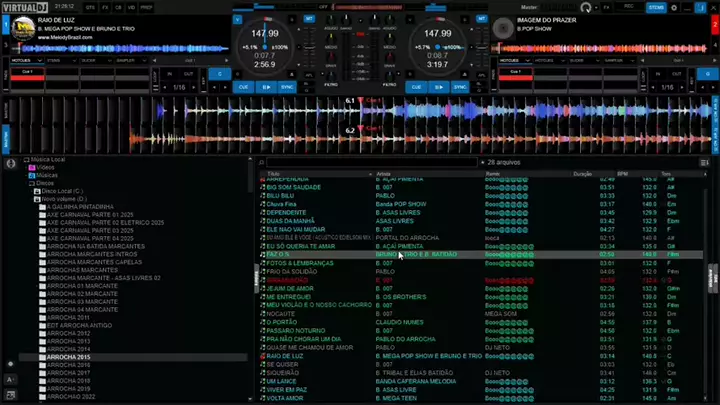Toggle the right deck key lock G button
Screen dimensions: 720x405
pos(708,74)
